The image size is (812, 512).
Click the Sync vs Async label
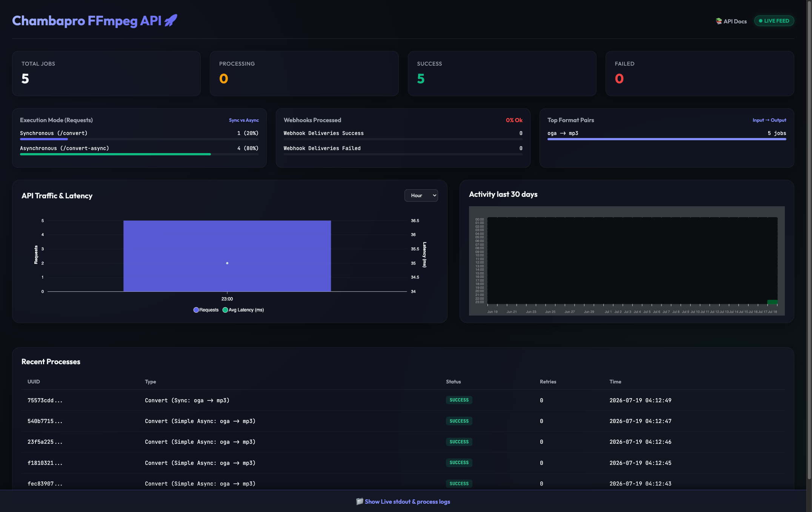click(244, 120)
